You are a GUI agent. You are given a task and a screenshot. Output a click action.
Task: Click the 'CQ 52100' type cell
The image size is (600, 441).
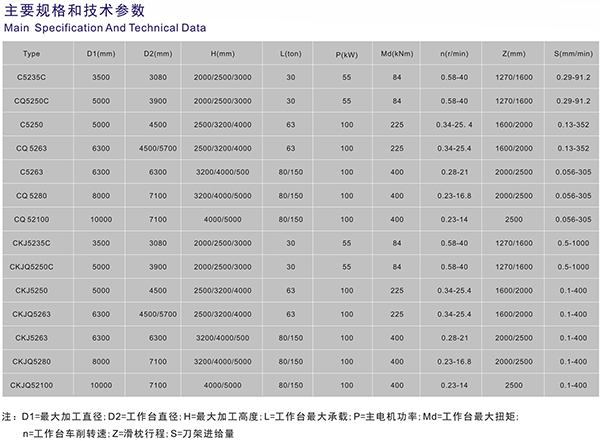coord(31,220)
